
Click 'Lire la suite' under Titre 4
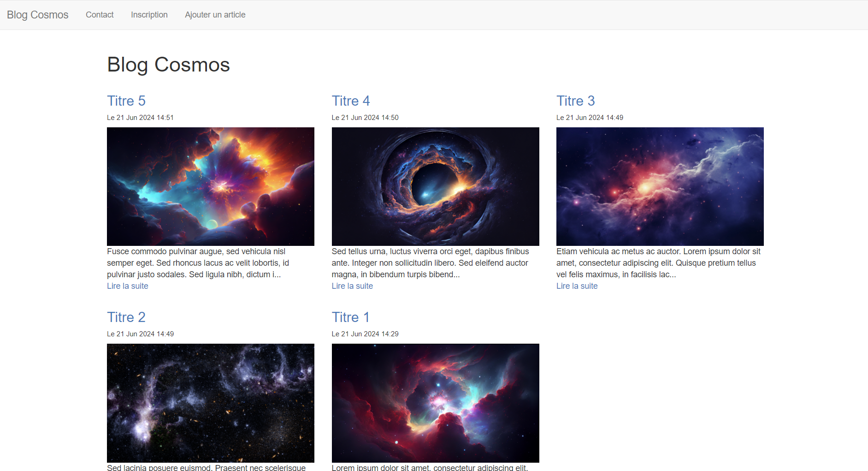pos(352,286)
